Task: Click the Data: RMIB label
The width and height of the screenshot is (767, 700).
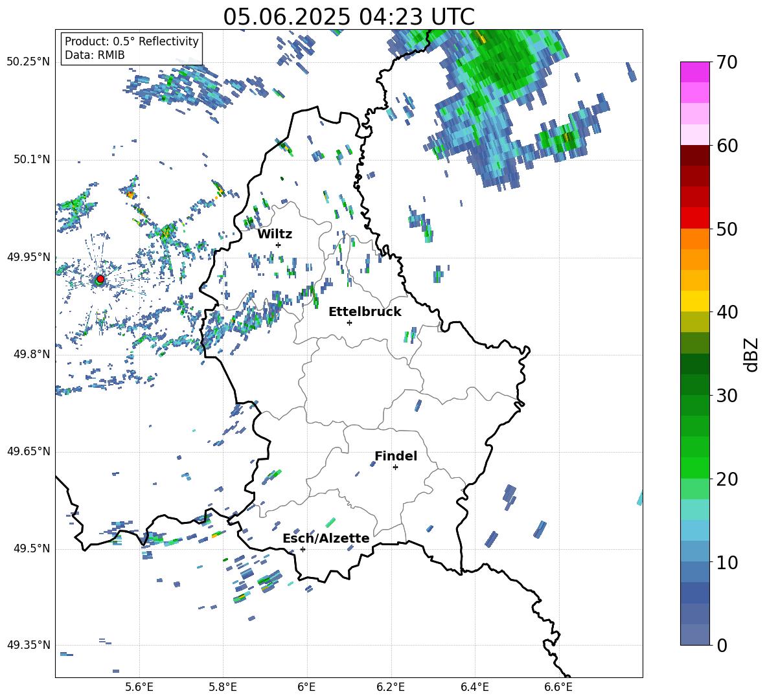Action: 95,55
